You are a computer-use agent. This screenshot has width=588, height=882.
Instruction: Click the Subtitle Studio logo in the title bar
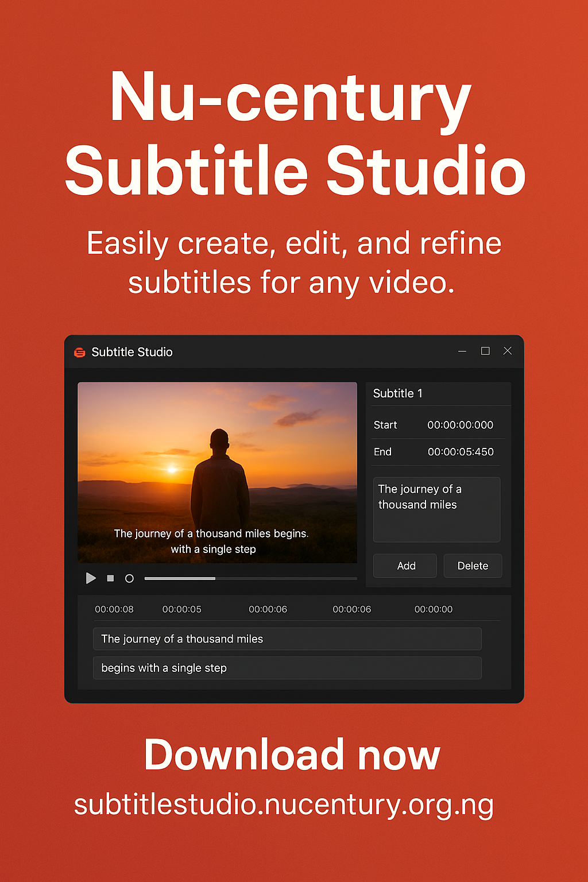point(79,351)
